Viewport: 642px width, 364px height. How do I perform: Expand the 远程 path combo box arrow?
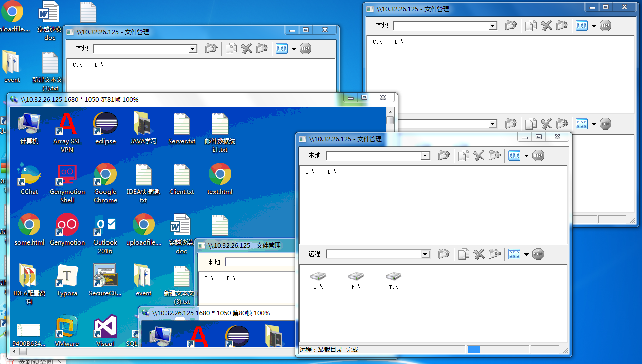click(425, 254)
